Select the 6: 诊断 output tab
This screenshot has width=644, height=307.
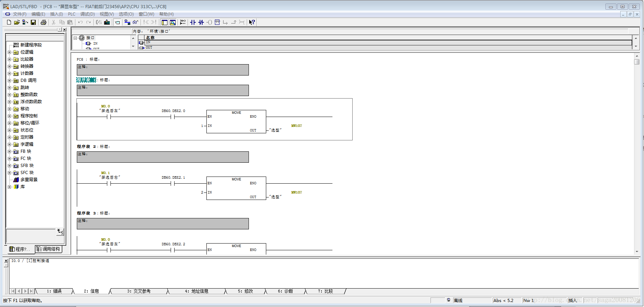click(285, 291)
